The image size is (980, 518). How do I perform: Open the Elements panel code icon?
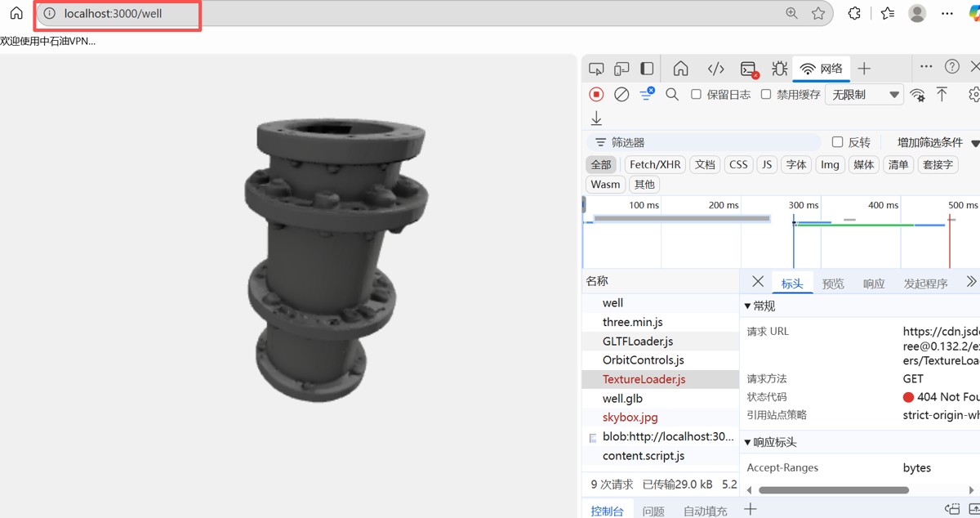(715, 69)
